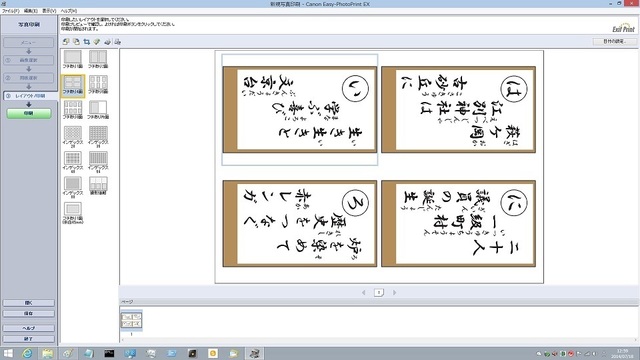Viewport: 640px width, 360px height.
Task: Open File Explorer from taskbar
Action: click(47, 353)
